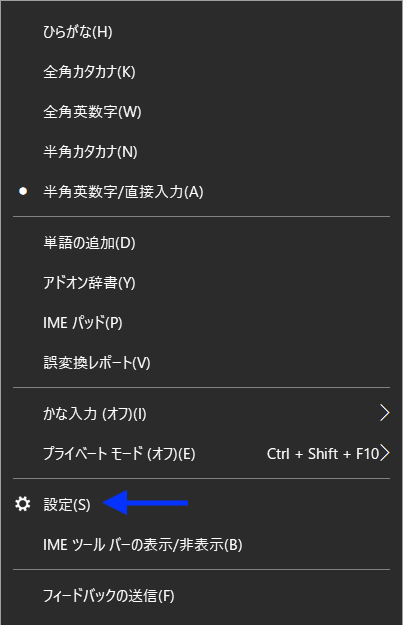This screenshot has width=403, height=625.
Task: Toggle プライベート モード (オフ)(E)
Action: point(201,453)
